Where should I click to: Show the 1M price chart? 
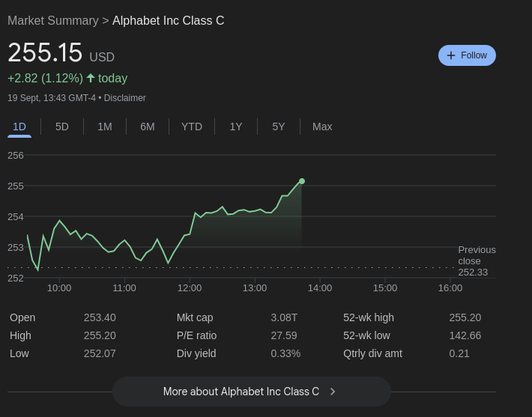click(x=105, y=127)
